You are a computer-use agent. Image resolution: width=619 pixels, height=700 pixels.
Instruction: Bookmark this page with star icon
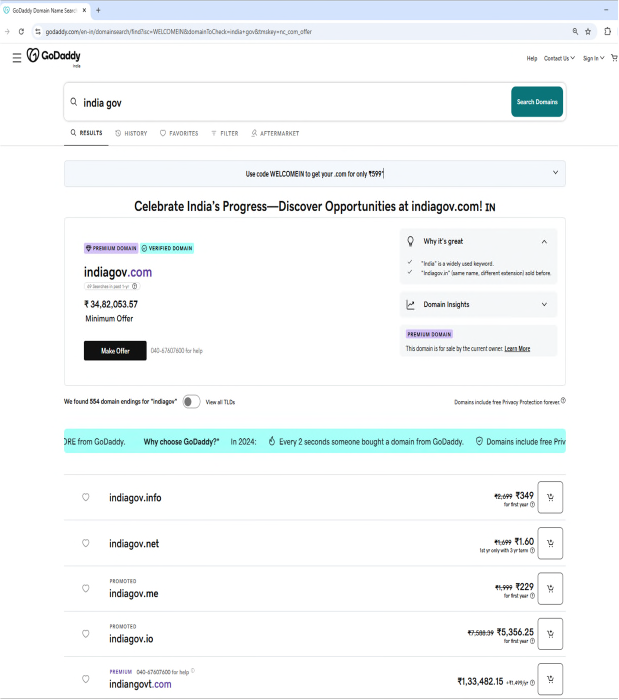(x=588, y=32)
